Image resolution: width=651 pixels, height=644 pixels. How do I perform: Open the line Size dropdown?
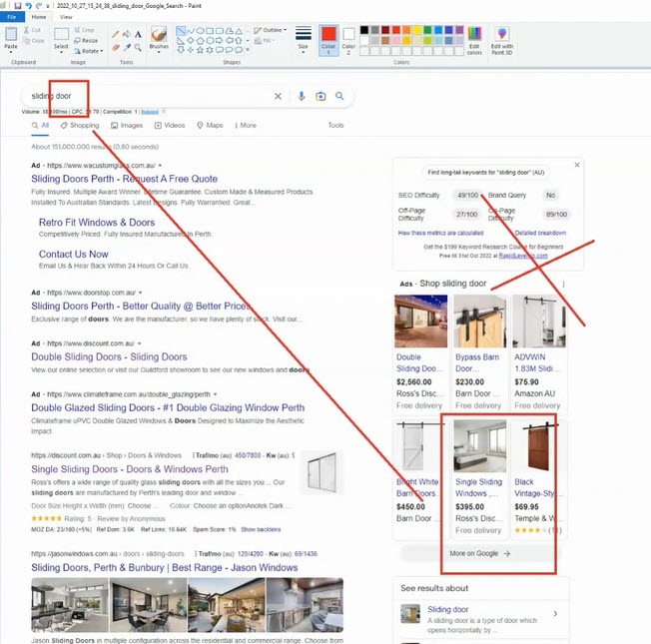click(x=304, y=40)
